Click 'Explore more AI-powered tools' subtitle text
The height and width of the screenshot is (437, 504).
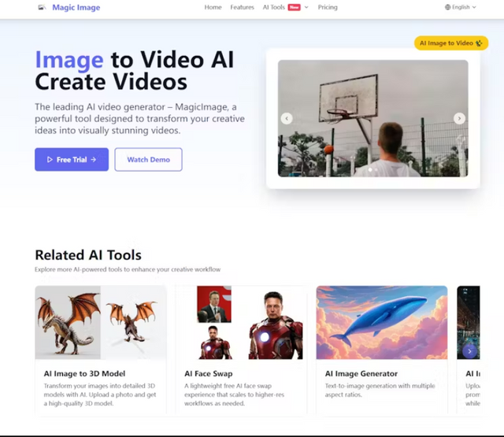pos(128,269)
